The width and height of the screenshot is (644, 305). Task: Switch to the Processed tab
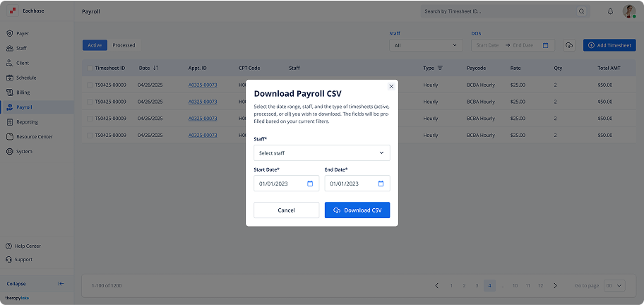(x=124, y=45)
